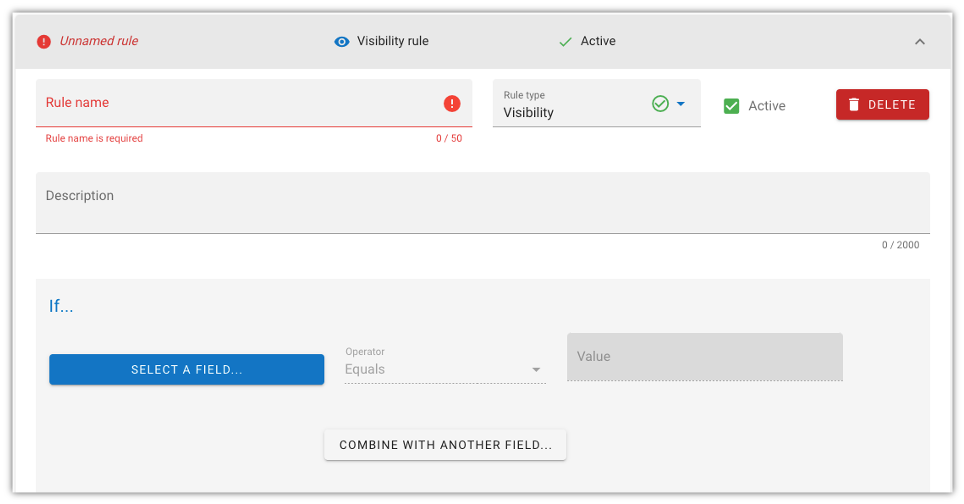Image resolution: width=964 pixels, height=504 pixels.
Task: Click the Unnamed rule header title
Action: [x=98, y=41]
